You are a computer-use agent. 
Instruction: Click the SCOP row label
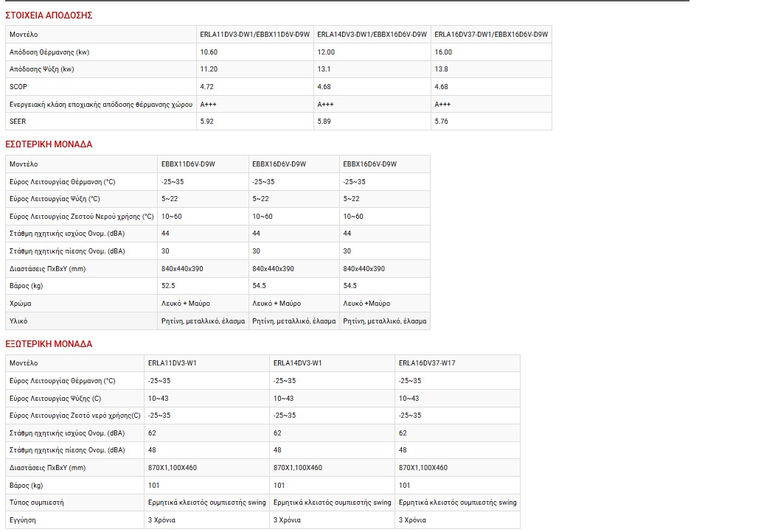(18, 87)
